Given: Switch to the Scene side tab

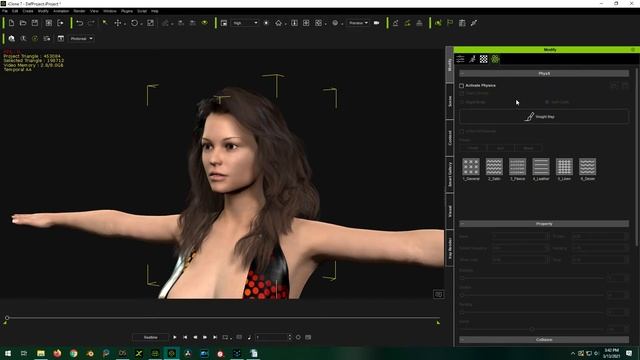Looking at the screenshot, I should [450, 101].
